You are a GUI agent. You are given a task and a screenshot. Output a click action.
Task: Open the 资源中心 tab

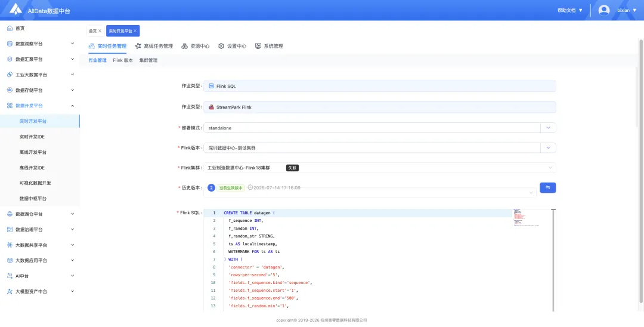tap(196, 46)
